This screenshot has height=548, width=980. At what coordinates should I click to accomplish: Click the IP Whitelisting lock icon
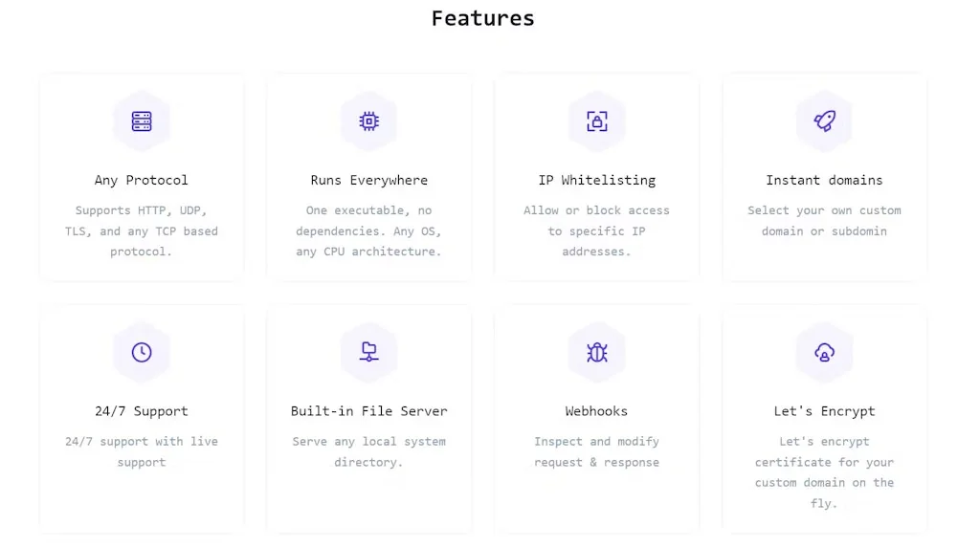(x=596, y=121)
